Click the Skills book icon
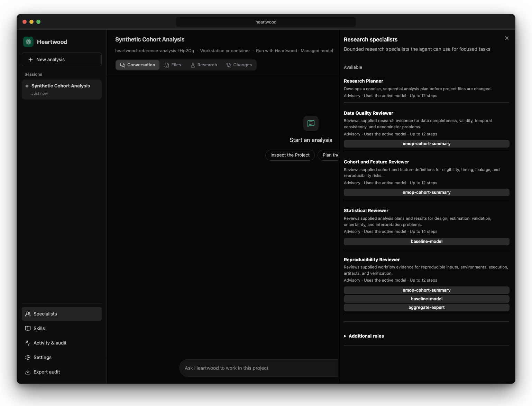532x406 pixels. point(28,328)
